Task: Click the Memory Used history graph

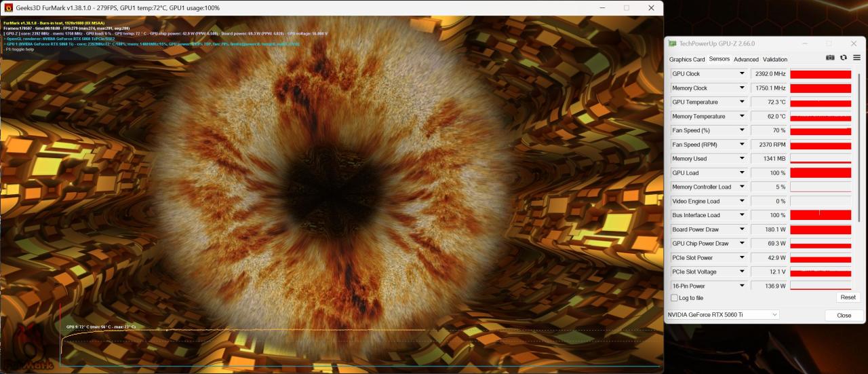Action: 821,159
